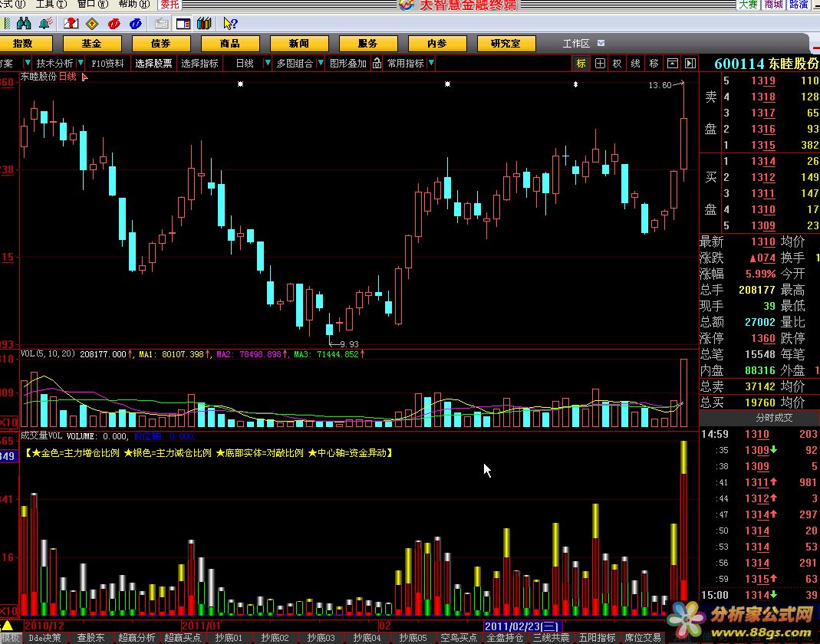Image resolution: width=820 pixels, height=644 pixels.
Task: Click the 商品 yellow button
Action: point(230,44)
